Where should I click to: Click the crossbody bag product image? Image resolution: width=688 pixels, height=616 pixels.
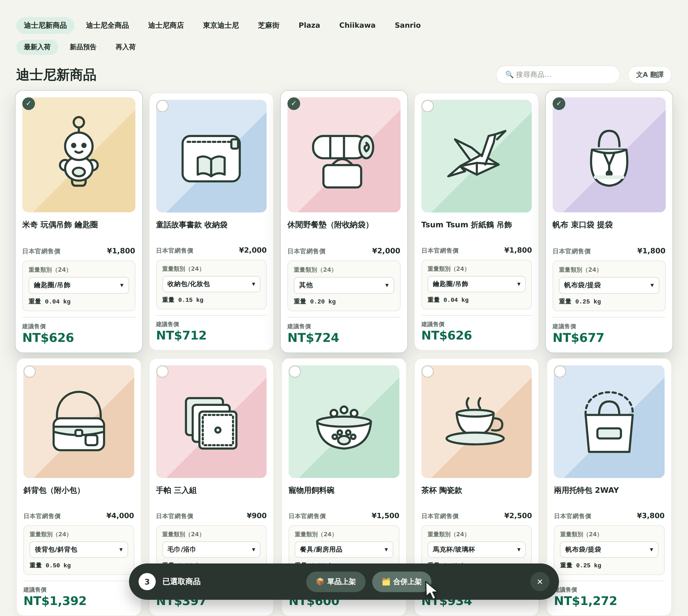(x=79, y=421)
